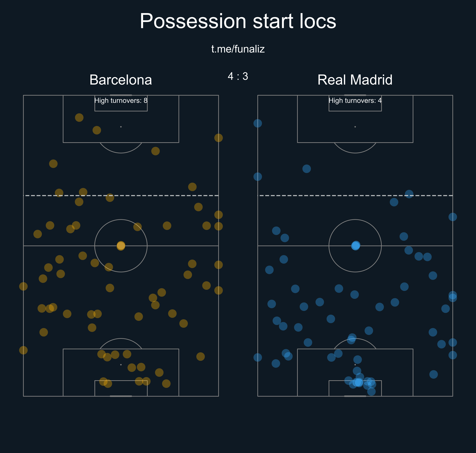Click the bottom goal on Barcelona's pitch
Viewport: 476px width, 453px height.
(x=121, y=396)
